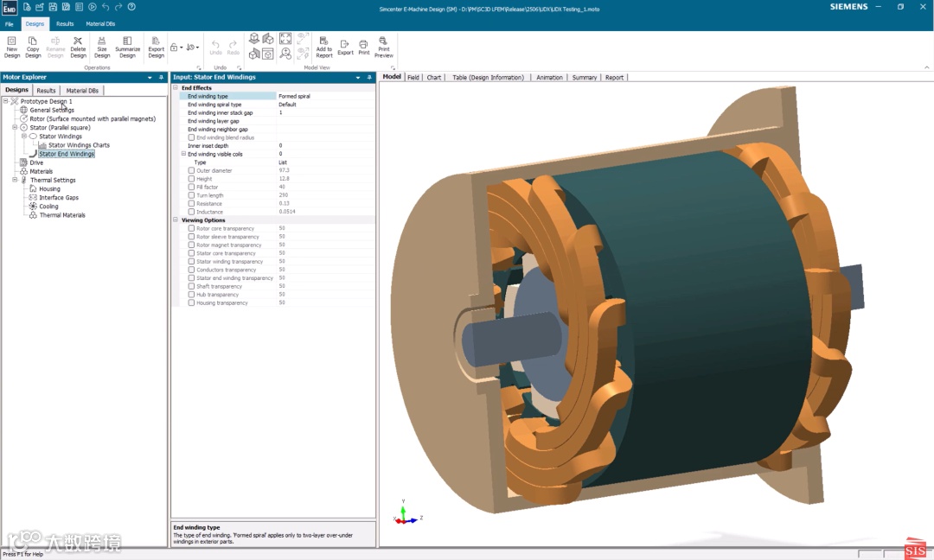Image resolution: width=934 pixels, height=560 pixels.
Task: Collapse the Stator (Parallel square) node
Action: [15, 127]
